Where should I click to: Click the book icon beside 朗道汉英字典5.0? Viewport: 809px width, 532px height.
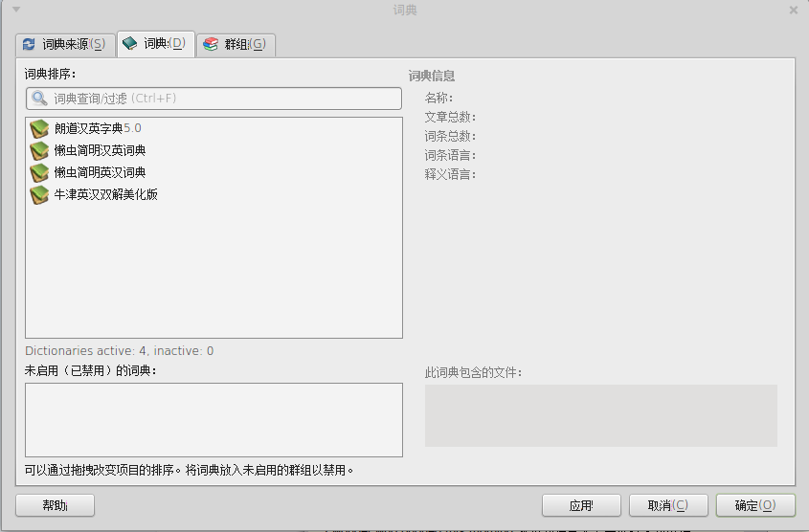39,129
